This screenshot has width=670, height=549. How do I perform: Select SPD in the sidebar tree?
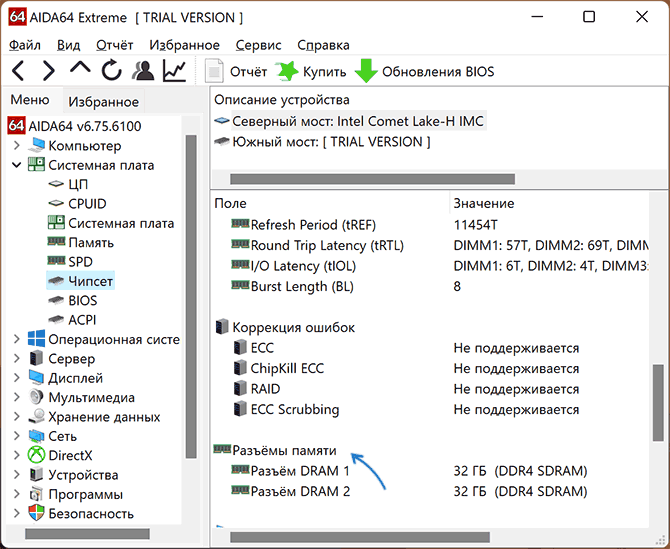80,262
